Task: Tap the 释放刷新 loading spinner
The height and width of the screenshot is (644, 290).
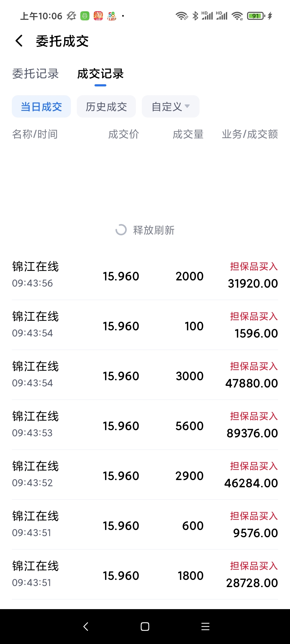Action: [121, 230]
